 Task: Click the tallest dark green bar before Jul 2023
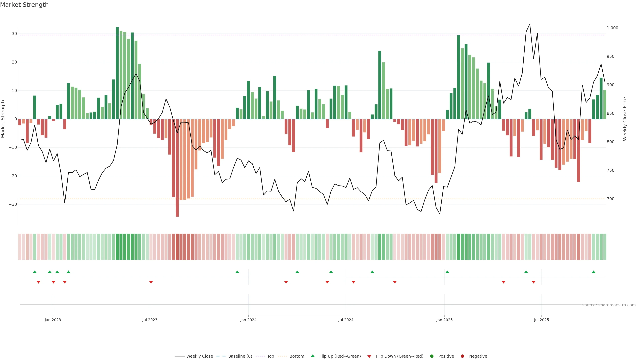click(117, 72)
